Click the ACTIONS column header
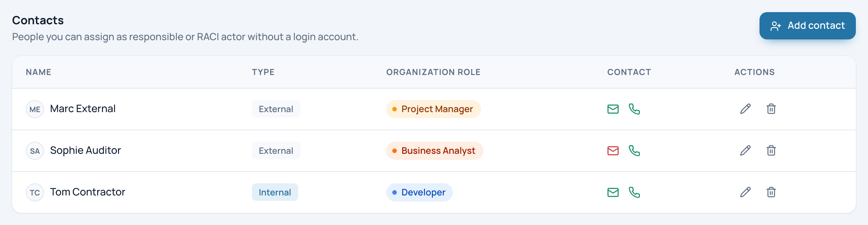The height and width of the screenshot is (225, 868). (x=755, y=72)
